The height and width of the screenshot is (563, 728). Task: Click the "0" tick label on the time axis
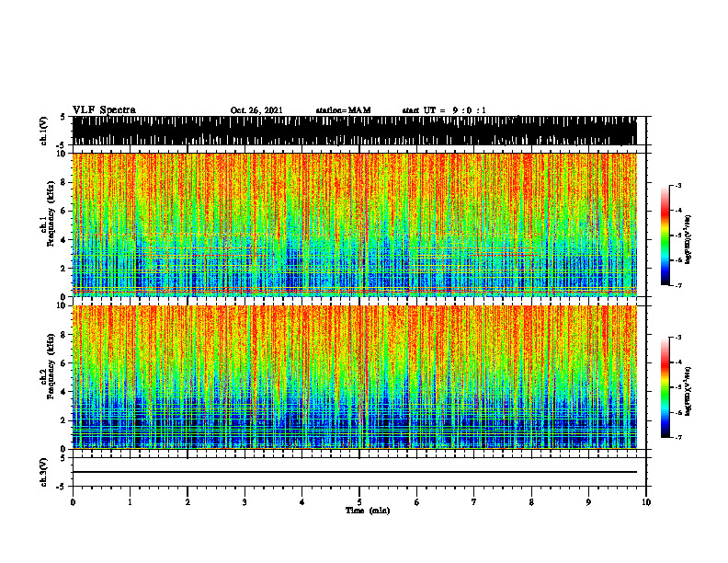pos(73,502)
